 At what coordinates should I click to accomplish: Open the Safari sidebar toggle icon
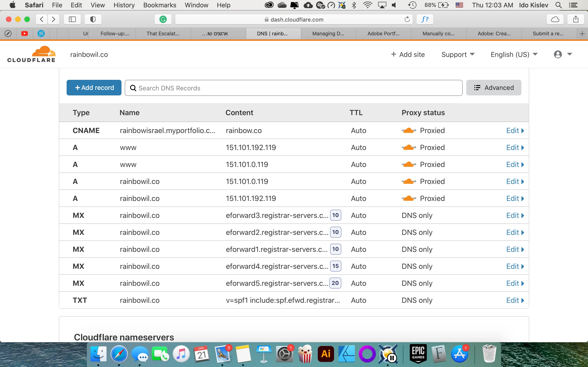pos(72,19)
